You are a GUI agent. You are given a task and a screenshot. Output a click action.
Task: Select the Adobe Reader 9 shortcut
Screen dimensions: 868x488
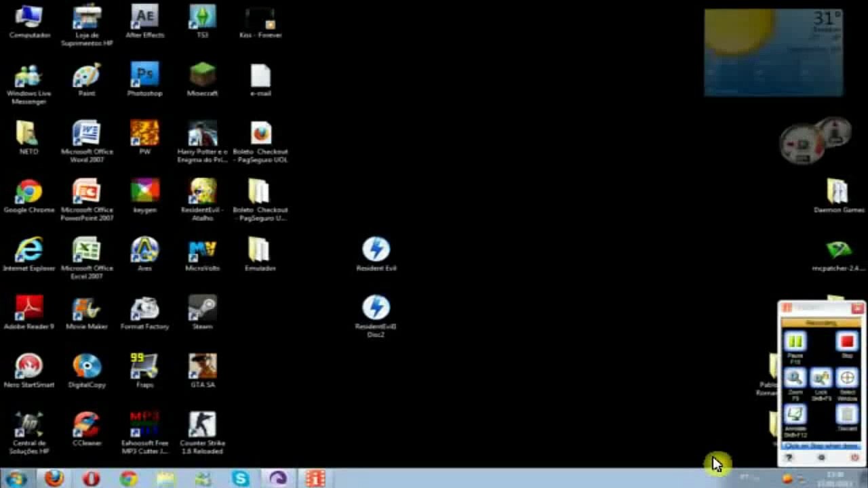[29, 313]
